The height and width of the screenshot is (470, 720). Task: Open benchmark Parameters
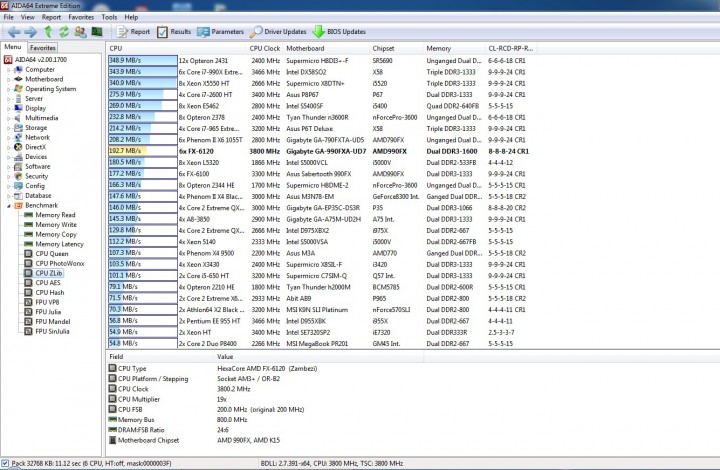coord(220,32)
